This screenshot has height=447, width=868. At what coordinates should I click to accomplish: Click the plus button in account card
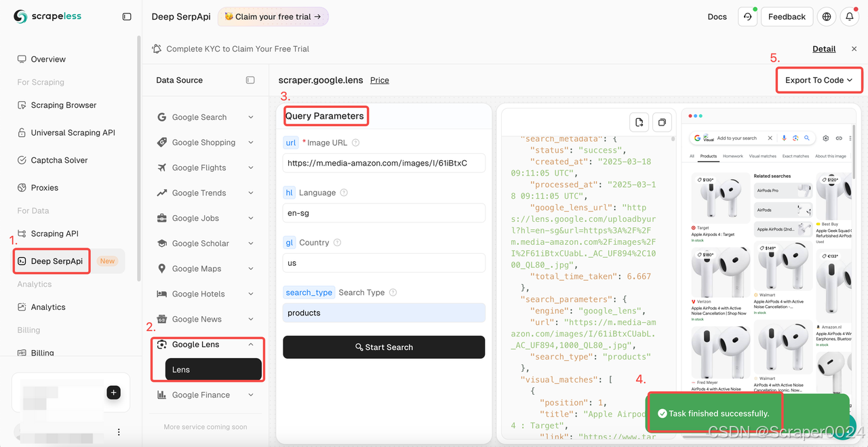[x=113, y=392]
